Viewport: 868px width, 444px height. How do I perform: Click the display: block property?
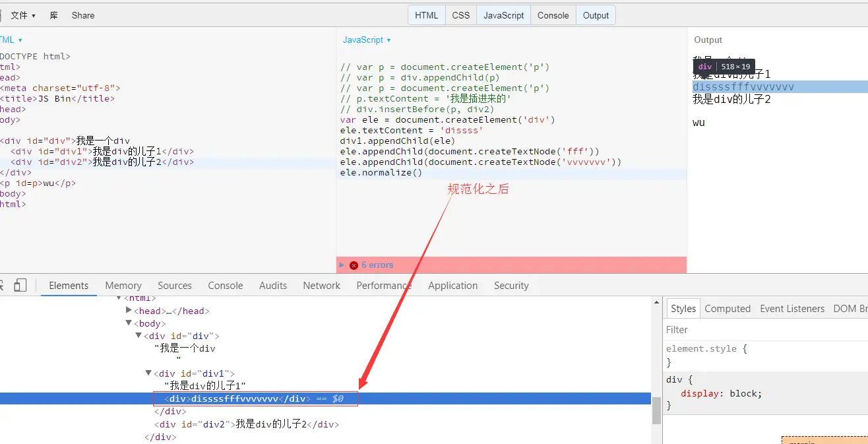click(x=722, y=393)
